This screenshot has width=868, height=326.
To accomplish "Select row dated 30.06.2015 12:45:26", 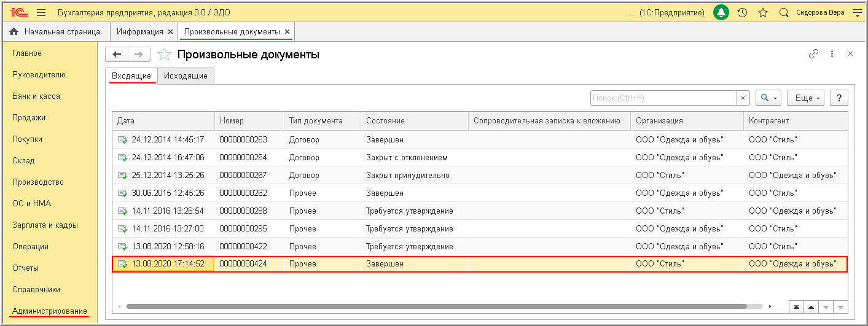I will [x=480, y=193].
